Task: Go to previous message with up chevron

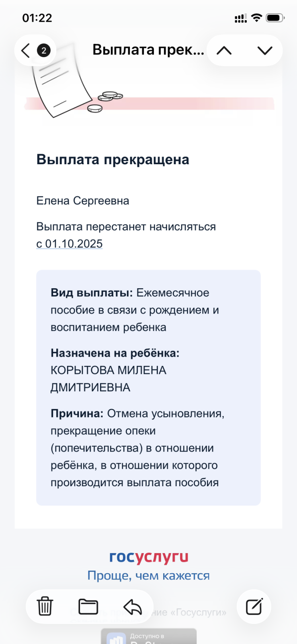Action: coord(224,51)
